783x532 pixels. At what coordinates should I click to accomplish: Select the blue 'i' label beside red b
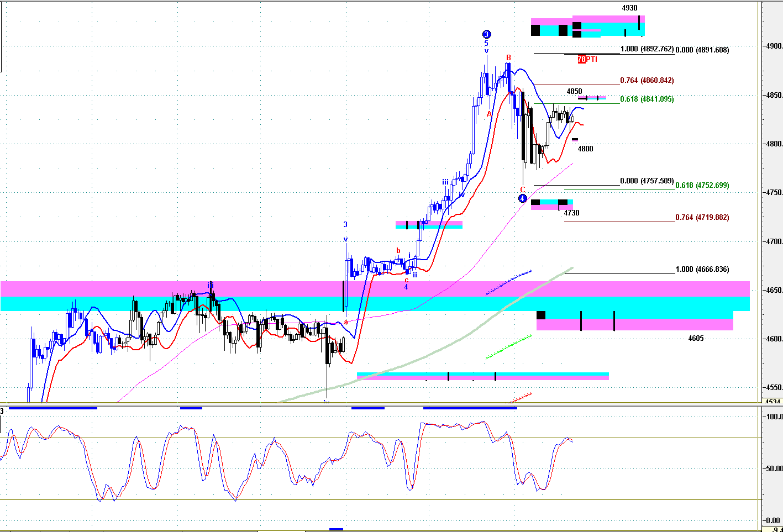409,255
